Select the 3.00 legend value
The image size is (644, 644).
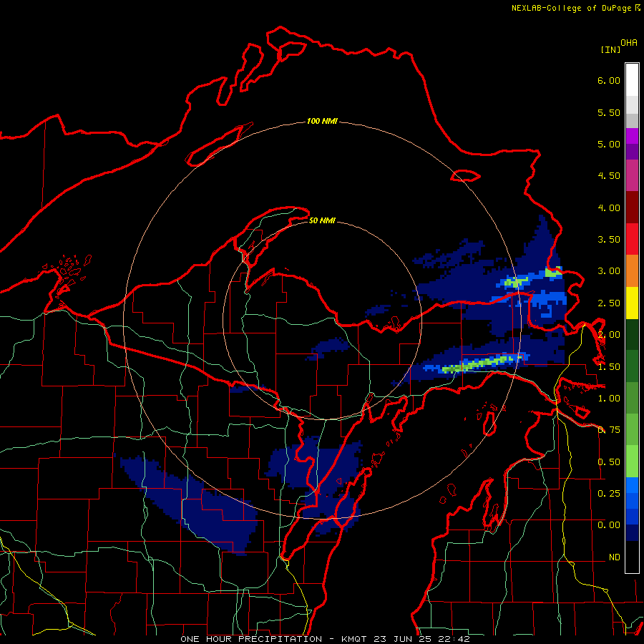tap(609, 271)
